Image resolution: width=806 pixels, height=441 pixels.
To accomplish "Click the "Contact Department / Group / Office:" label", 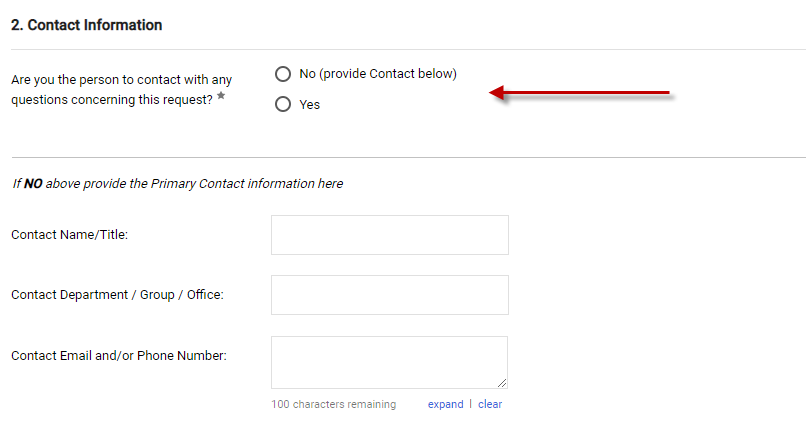I will (x=117, y=295).
